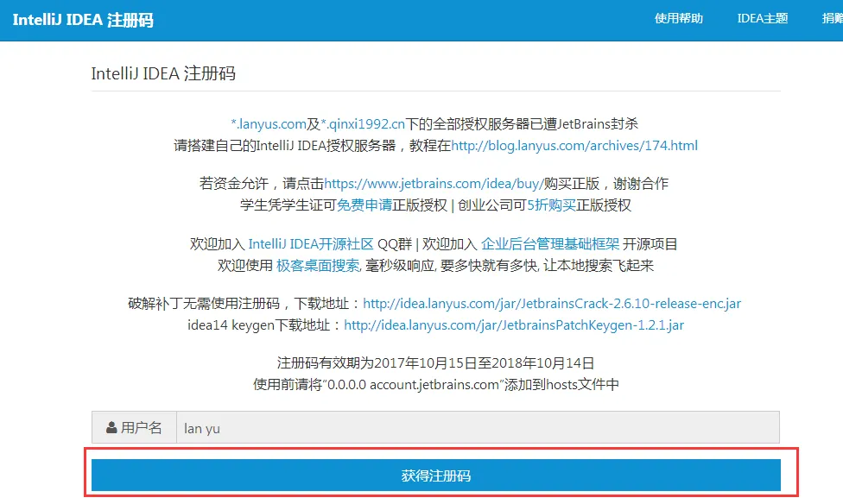Click the 注册码有效期为2017年10月15日 text line
This screenshot has height=504, width=843.
tap(436, 364)
